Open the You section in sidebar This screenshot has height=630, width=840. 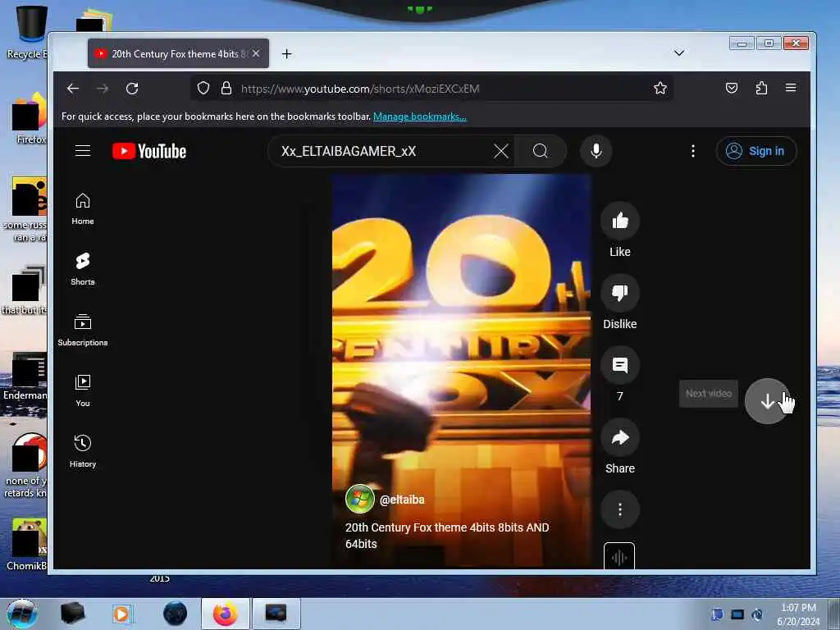pos(83,391)
